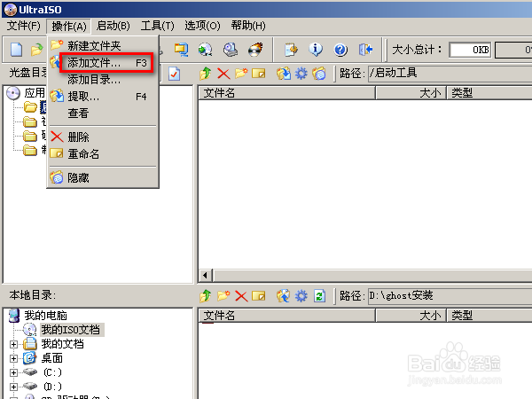The height and width of the screenshot is (399, 532).
Task: Click the info toolbar icon
Action: click(316, 50)
